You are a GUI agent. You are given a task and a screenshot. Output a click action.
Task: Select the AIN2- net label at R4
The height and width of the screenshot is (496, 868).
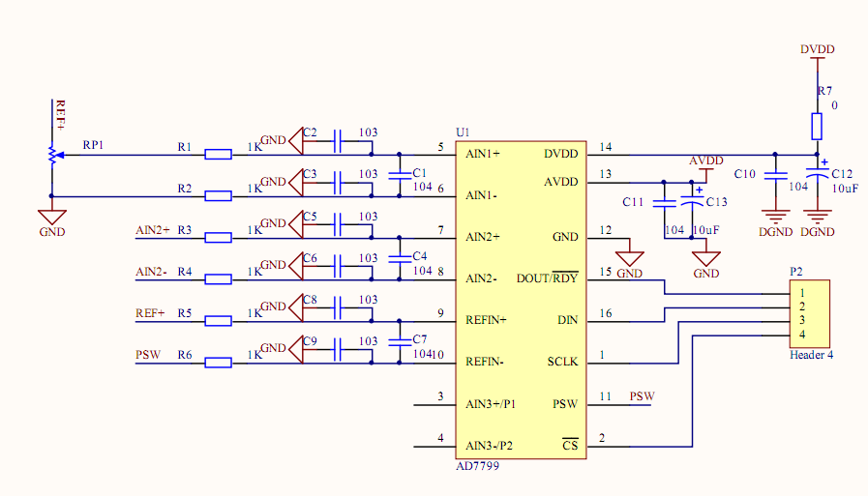click(151, 272)
